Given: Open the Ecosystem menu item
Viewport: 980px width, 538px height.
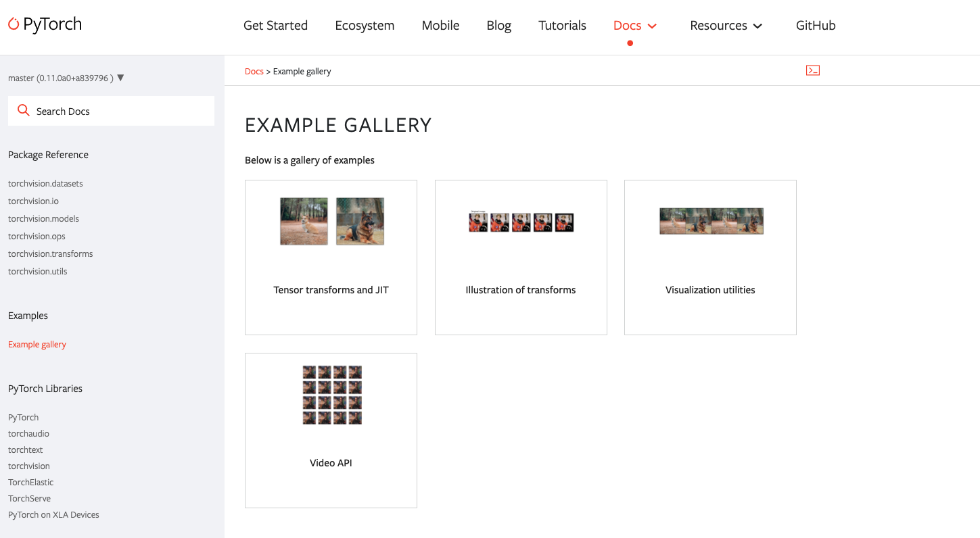Looking at the screenshot, I should (x=365, y=25).
